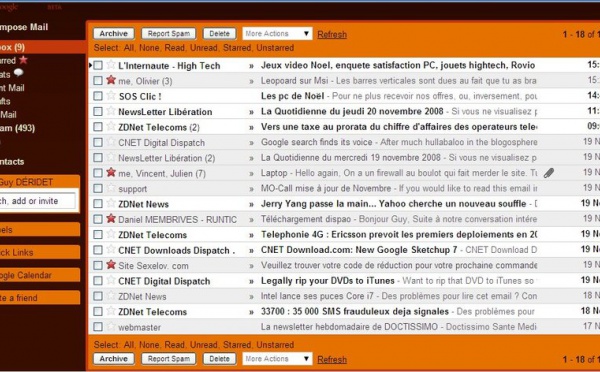
Task: Star the Intel lance ses puces email
Action: tap(111, 295)
